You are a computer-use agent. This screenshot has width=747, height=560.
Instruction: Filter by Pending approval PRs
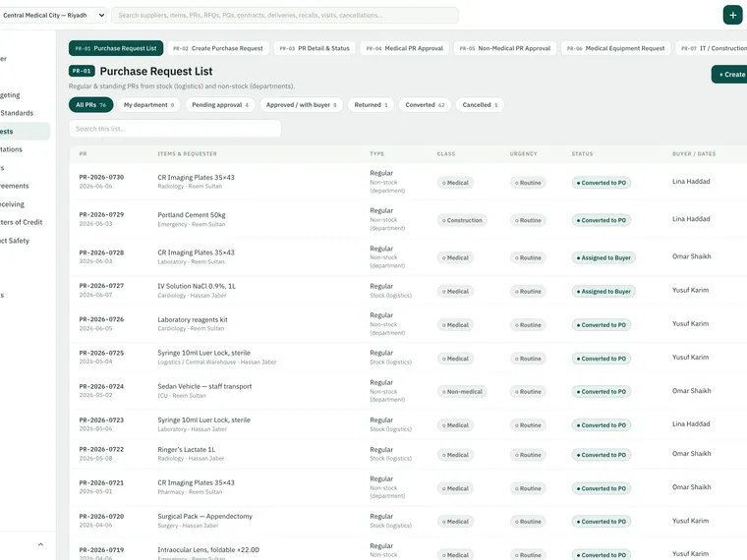[x=220, y=105]
